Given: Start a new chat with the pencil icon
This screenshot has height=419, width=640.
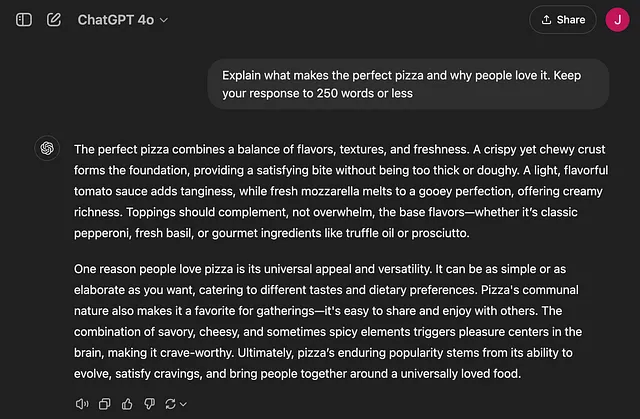Looking at the screenshot, I should (x=54, y=20).
